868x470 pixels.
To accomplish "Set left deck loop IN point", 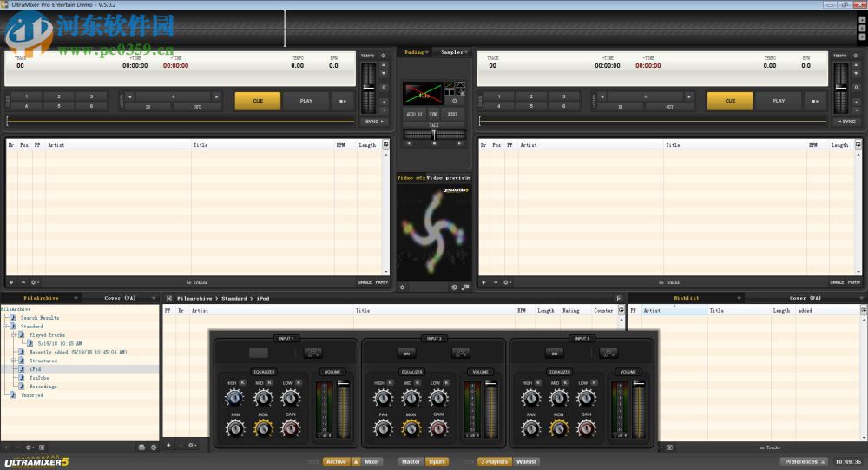I will pyautogui.click(x=148, y=106).
